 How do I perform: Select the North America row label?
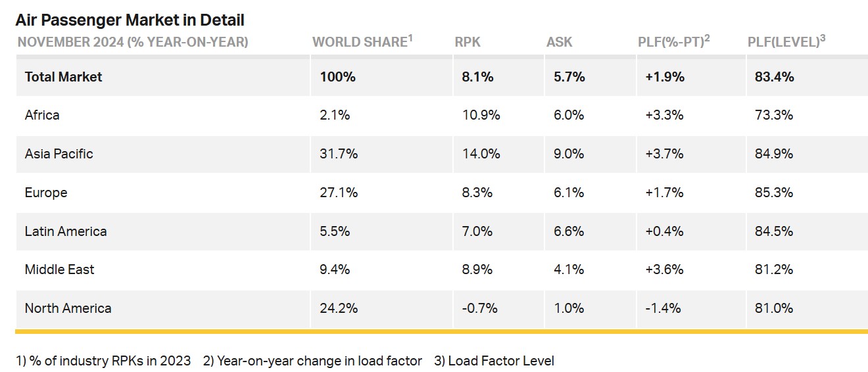pyautogui.click(x=68, y=308)
